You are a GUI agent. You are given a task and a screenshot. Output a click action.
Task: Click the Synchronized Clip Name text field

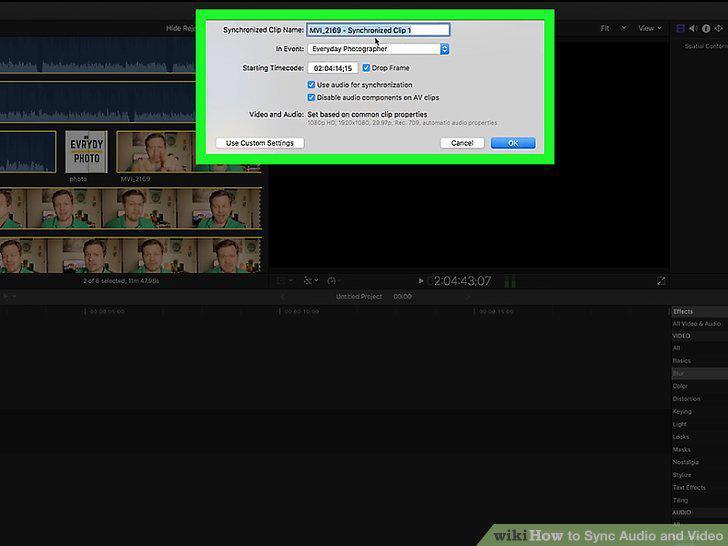tap(378, 30)
